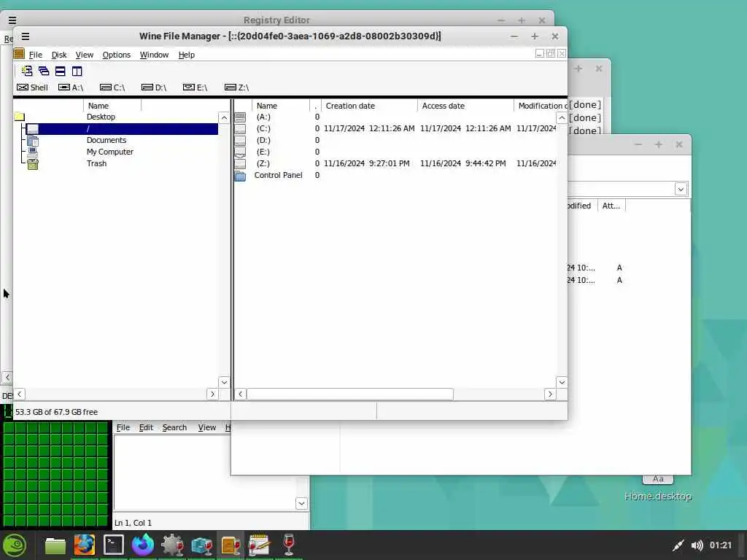Click the right arrow on the right pane horizontal scrollbar
Image resolution: width=747 pixels, height=560 pixels.
[x=550, y=394]
